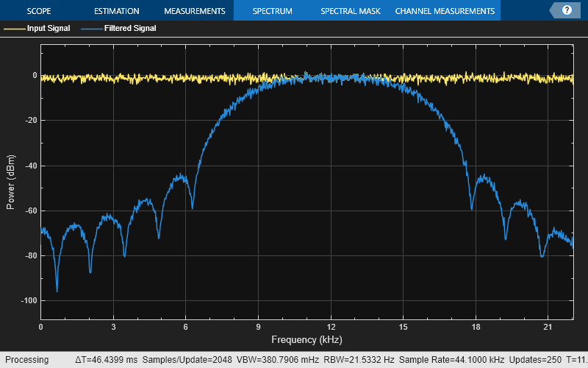Click the Processing status text
Screen dimensions: 588x368
pos(27,360)
